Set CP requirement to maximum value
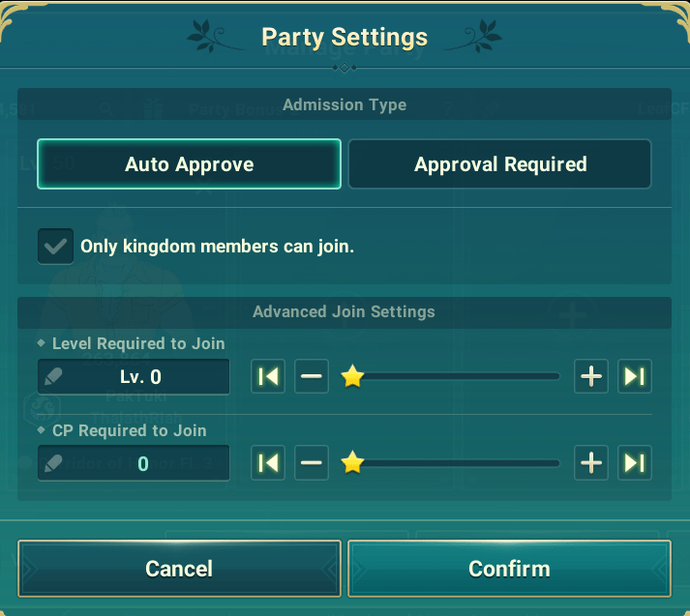This screenshot has width=690, height=616. tap(635, 462)
